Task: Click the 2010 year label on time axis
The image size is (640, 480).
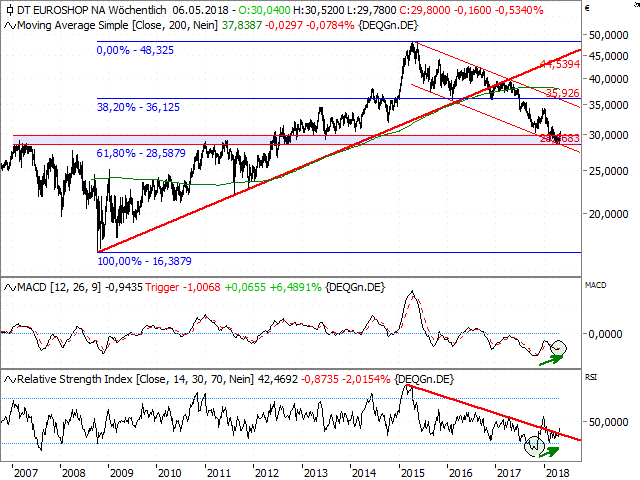Action: coord(169,473)
